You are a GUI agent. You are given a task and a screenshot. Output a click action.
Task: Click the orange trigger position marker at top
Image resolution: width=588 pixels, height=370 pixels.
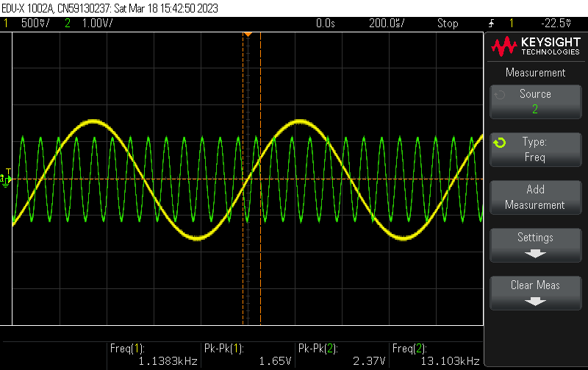248,35
